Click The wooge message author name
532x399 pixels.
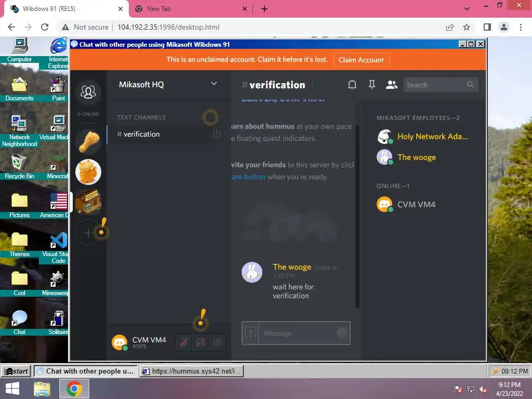[292, 267]
